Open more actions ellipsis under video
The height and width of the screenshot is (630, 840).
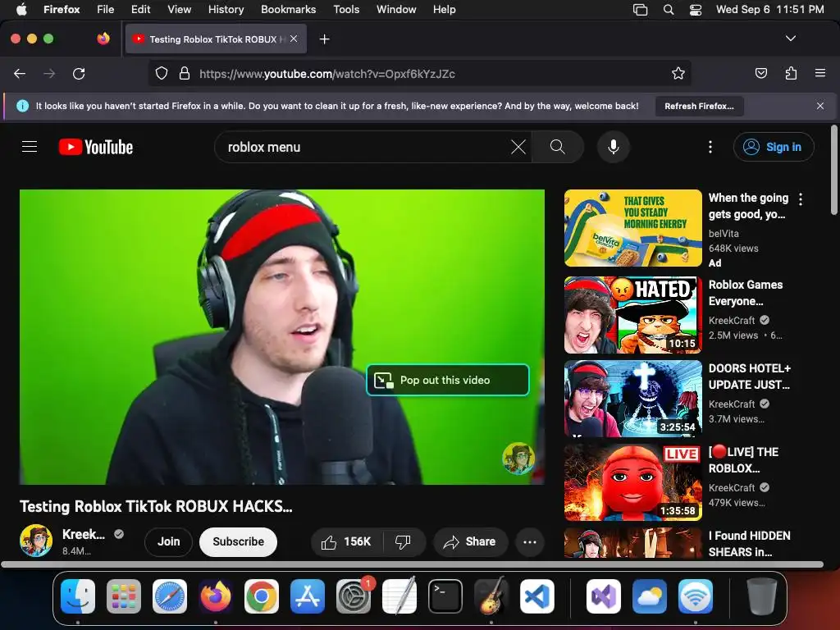pyautogui.click(x=530, y=542)
